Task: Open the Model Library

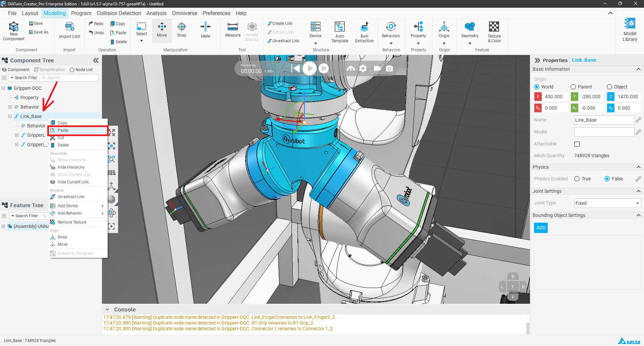Action: (x=630, y=30)
